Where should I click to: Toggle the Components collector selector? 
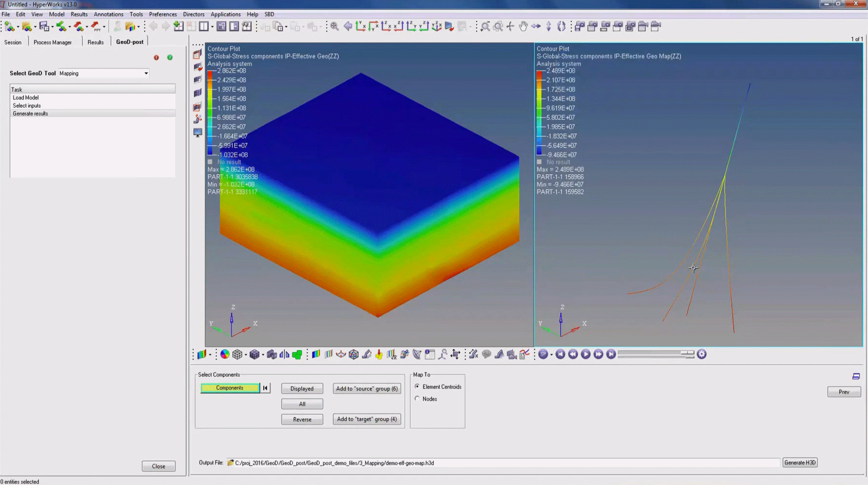[x=230, y=388]
